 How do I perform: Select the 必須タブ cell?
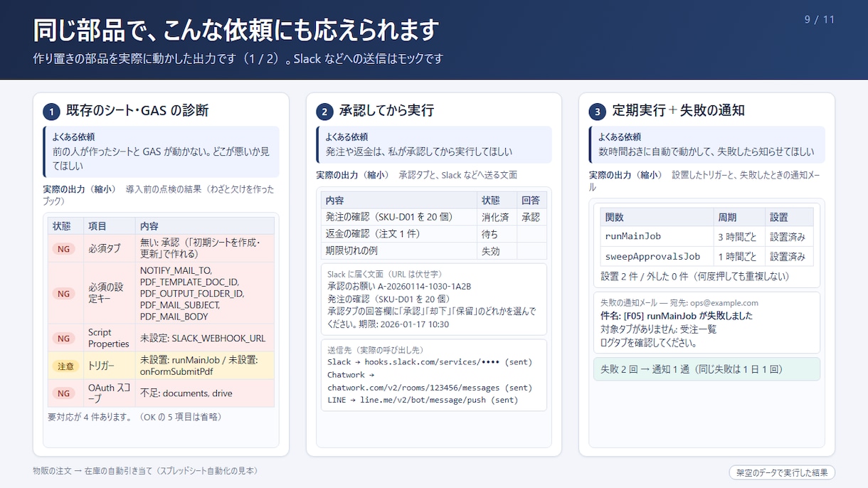pyautogui.click(x=110, y=249)
